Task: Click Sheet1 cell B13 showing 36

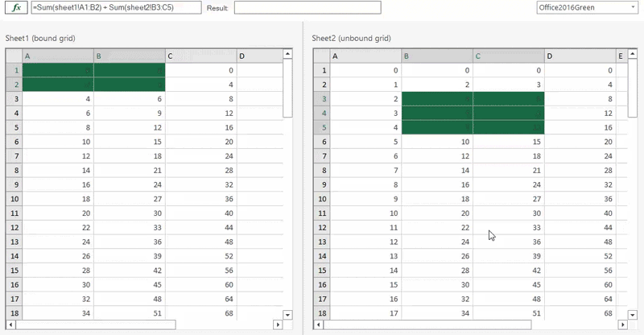Action: point(130,242)
